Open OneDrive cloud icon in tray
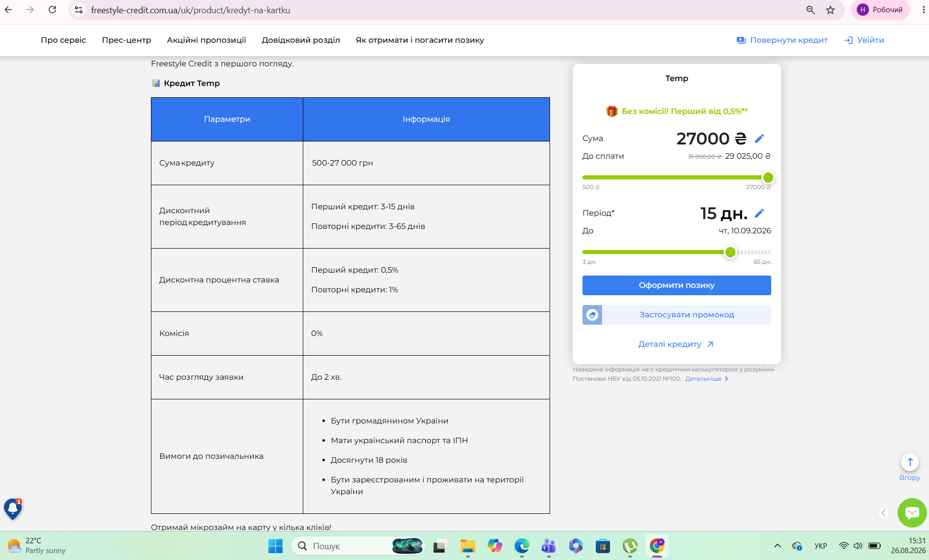This screenshot has height=560, width=929. (x=797, y=546)
